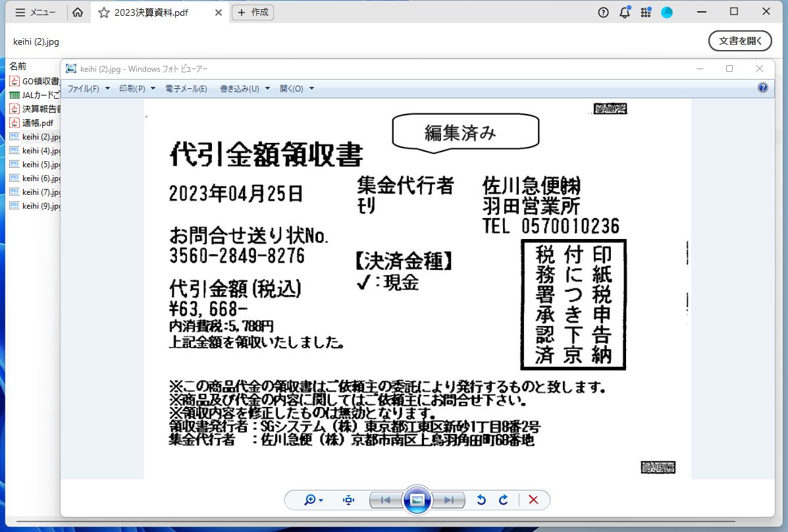The height and width of the screenshot is (532, 788).
Task: Open the 印刷 dropdown menu
Action: coord(132,88)
